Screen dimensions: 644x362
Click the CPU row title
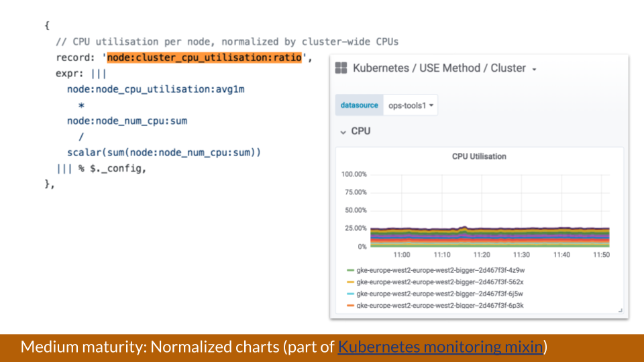361,131
